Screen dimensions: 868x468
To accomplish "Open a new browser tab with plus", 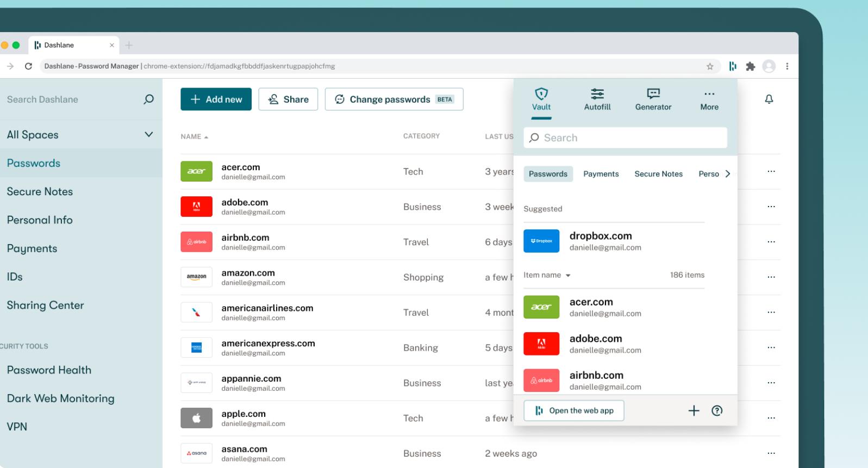I will coord(129,45).
